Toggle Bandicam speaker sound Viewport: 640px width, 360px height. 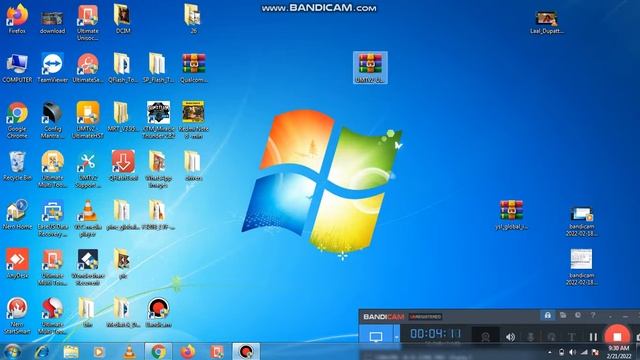tap(510, 337)
